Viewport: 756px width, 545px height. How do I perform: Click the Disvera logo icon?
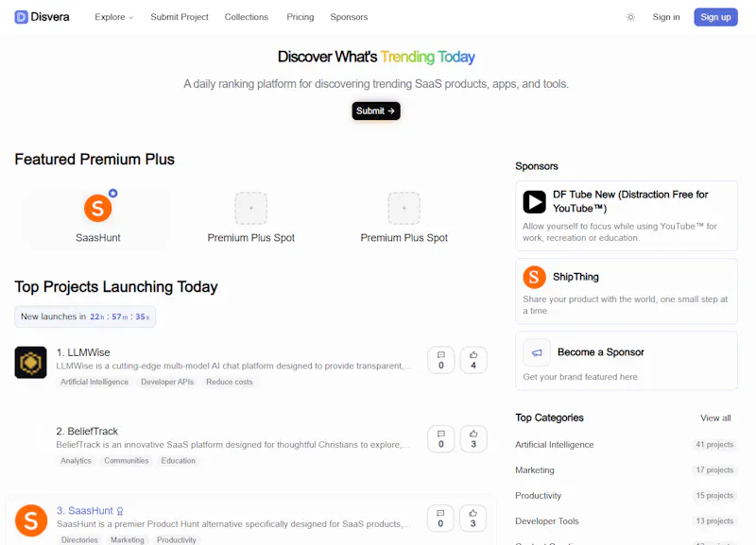point(21,17)
